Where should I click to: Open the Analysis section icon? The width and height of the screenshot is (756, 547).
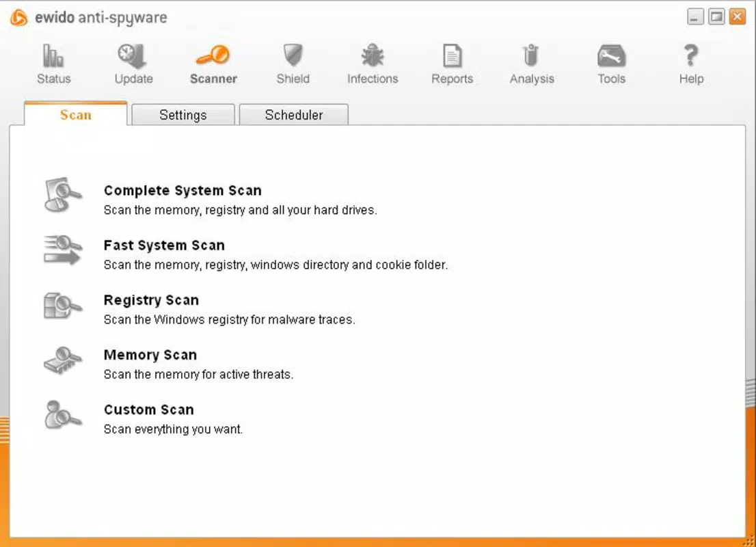(x=531, y=55)
